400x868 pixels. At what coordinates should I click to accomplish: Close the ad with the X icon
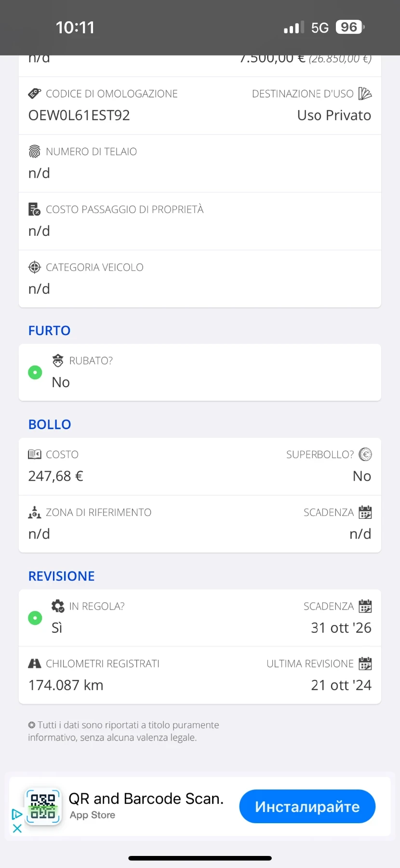coord(17,828)
